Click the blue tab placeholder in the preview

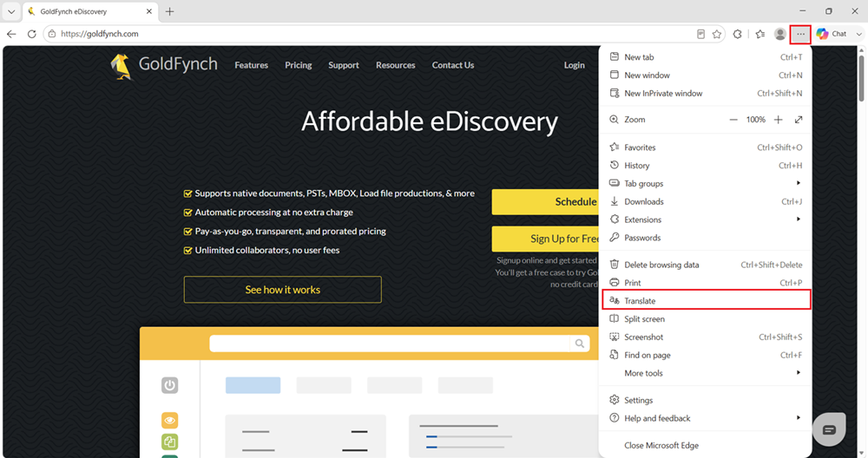point(253,385)
